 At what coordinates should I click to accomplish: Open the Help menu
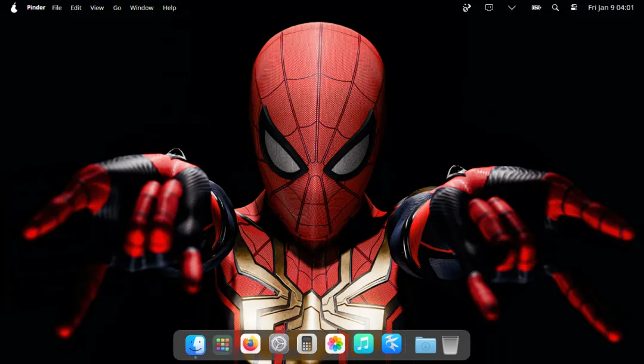point(169,8)
